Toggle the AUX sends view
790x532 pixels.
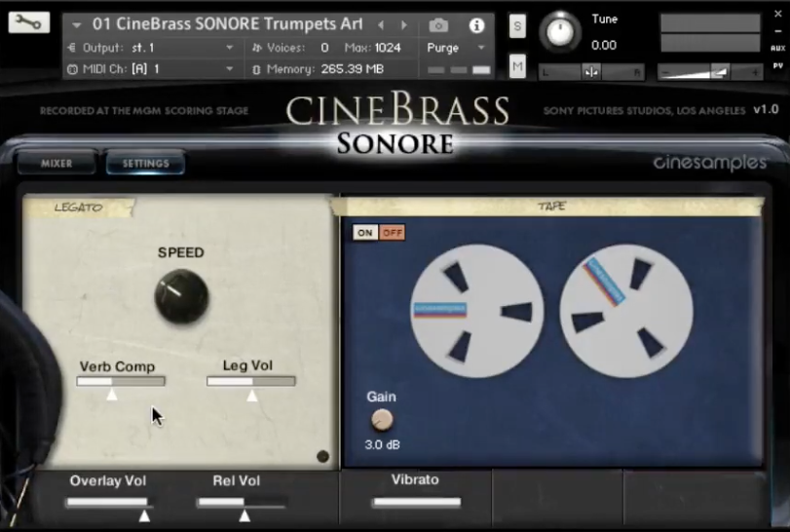pos(778,49)
